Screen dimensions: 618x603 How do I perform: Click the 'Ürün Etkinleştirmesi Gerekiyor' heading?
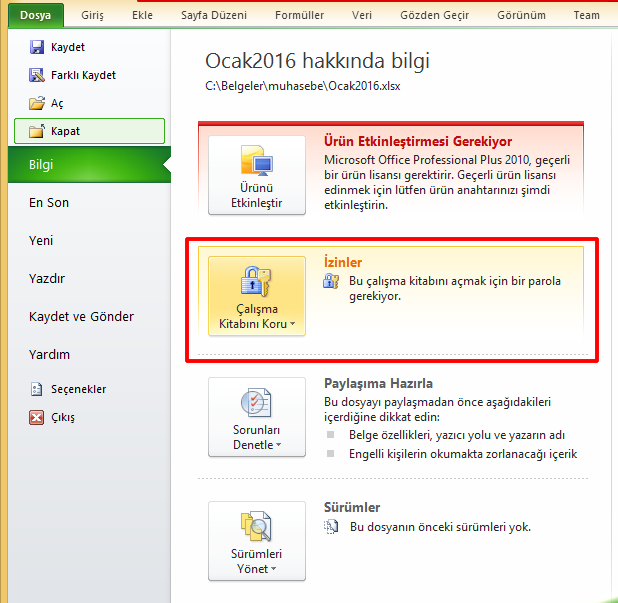418,141
